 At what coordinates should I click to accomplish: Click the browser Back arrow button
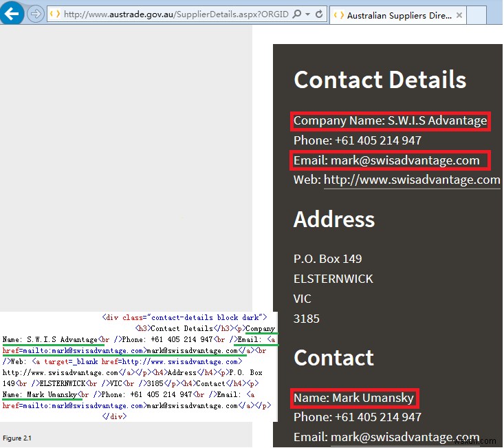pyautogui.click(x=12, y=13)
